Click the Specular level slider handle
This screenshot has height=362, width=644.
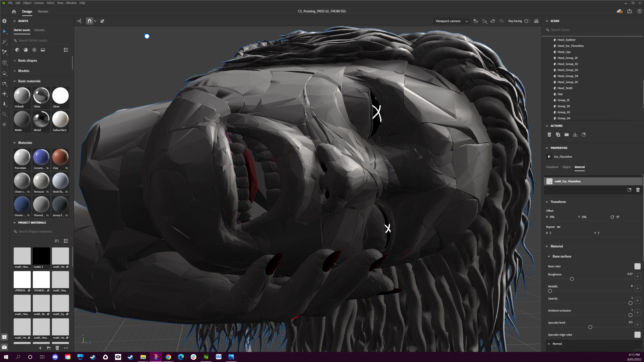(590, 327)
